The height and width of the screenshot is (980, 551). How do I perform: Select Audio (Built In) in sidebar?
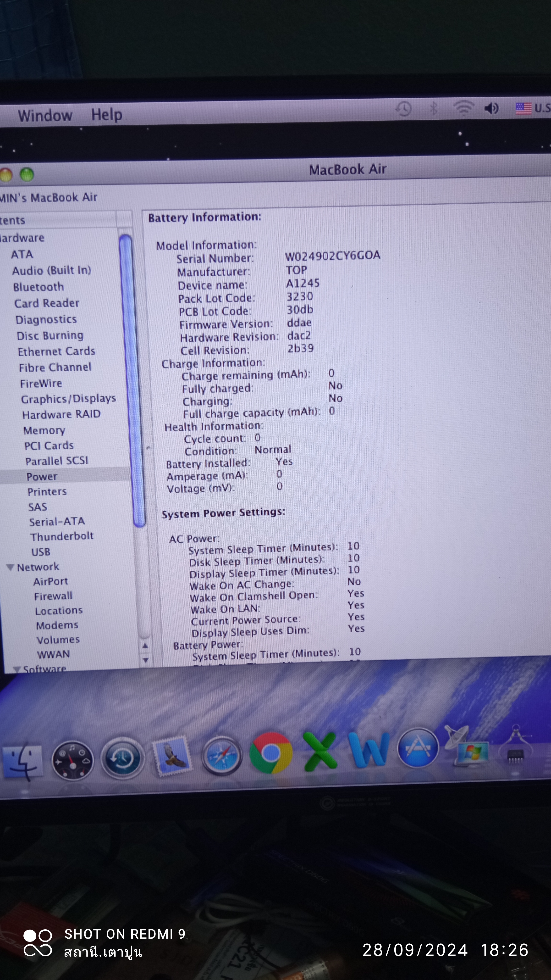[51, 271]
